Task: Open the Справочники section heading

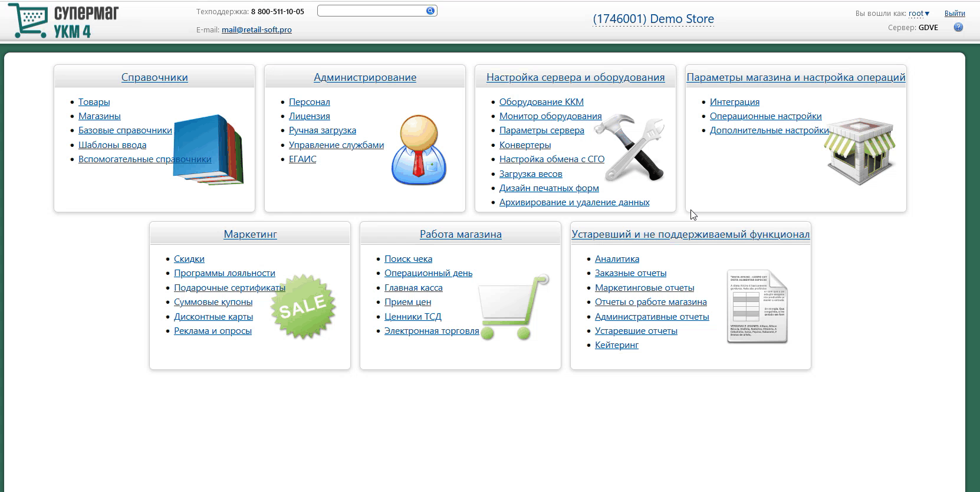Action: [x=154, y=77]
